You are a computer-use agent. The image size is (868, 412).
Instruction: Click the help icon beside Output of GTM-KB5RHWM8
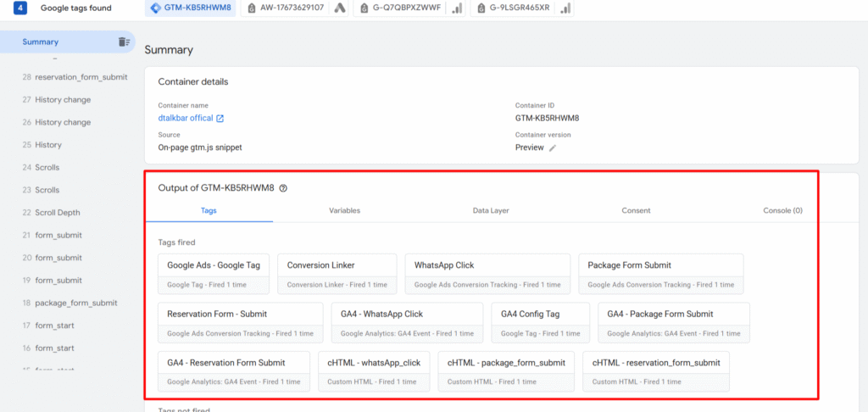[x=283, y=188]
